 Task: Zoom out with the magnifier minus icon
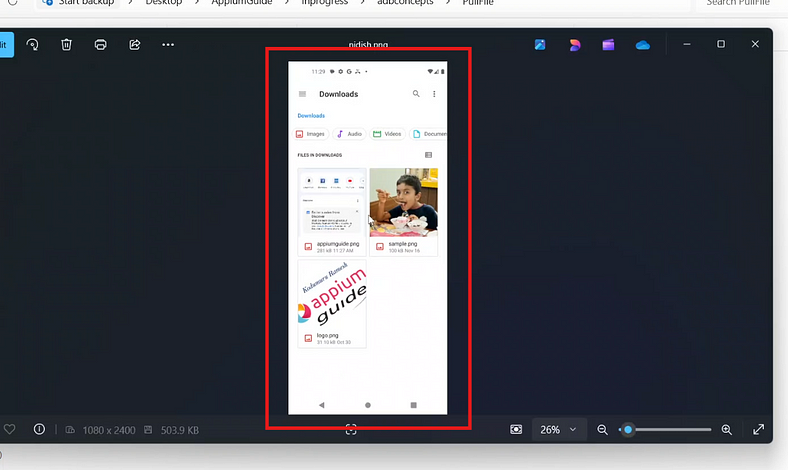(602, 430)
